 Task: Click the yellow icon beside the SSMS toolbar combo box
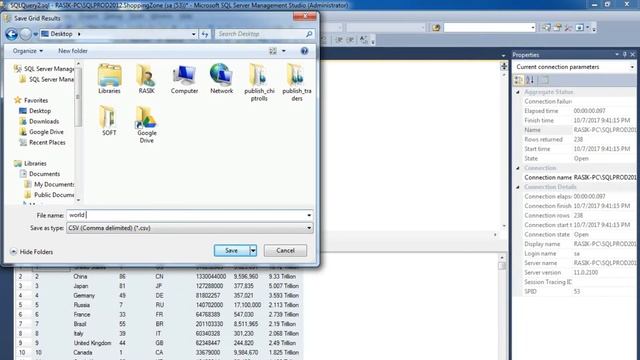436,27
